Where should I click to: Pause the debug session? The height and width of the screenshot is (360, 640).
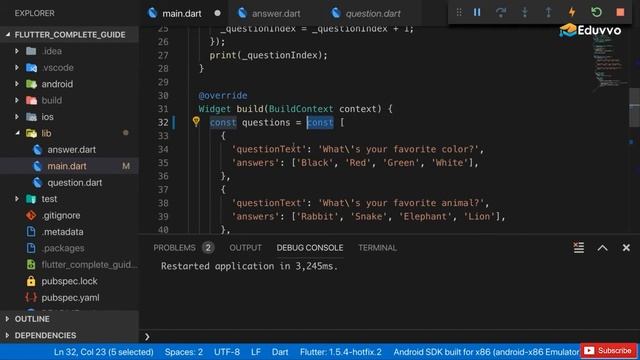coord(477,12)
